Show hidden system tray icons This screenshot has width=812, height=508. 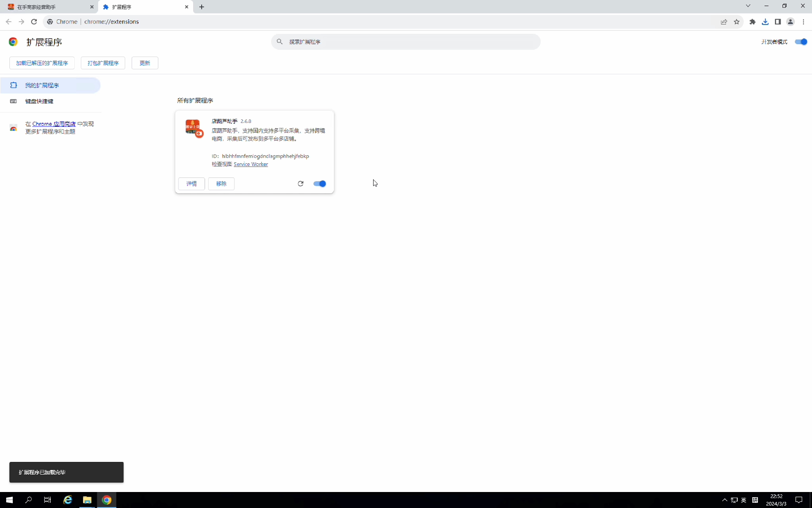pyautogui.click(x=725, y=500)
